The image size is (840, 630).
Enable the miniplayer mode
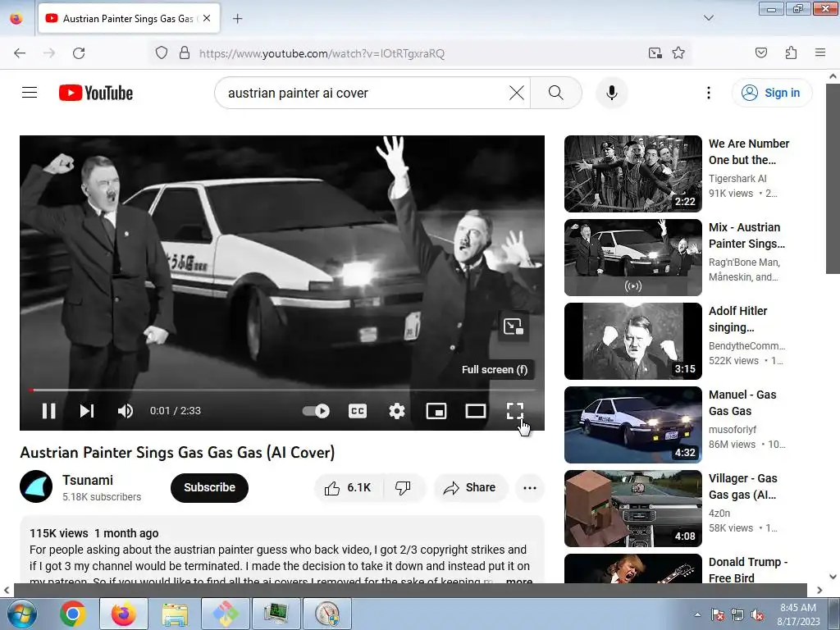coord(436,411)
